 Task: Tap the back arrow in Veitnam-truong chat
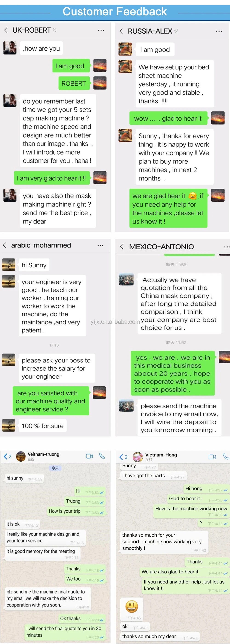point(6,457)
